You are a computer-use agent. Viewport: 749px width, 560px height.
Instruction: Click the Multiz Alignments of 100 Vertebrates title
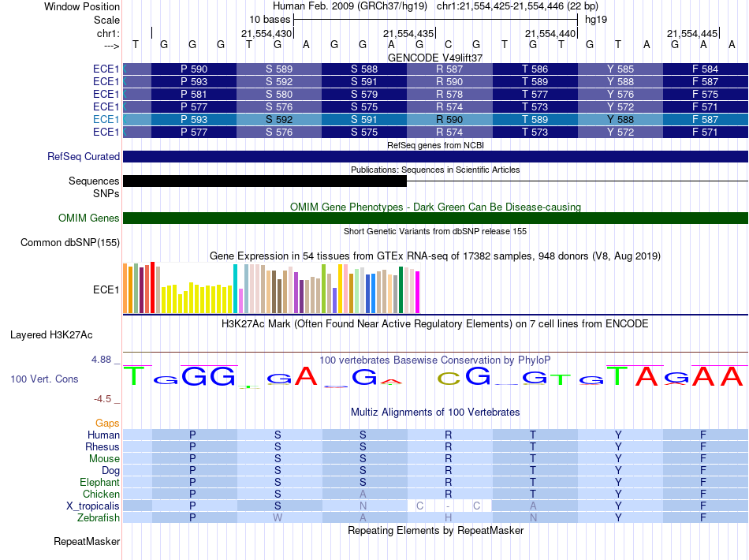pyautogui.click(x=435, y=413)
